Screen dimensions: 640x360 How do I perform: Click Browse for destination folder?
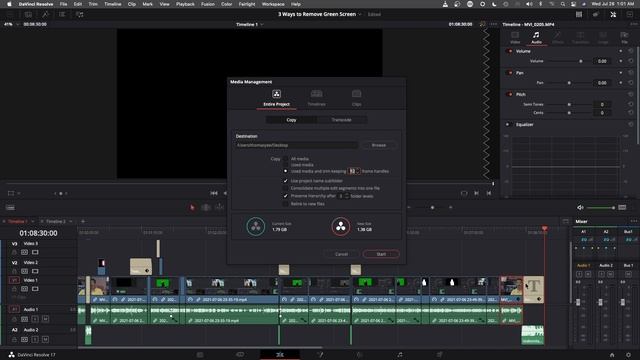click(x=378, y=145)
